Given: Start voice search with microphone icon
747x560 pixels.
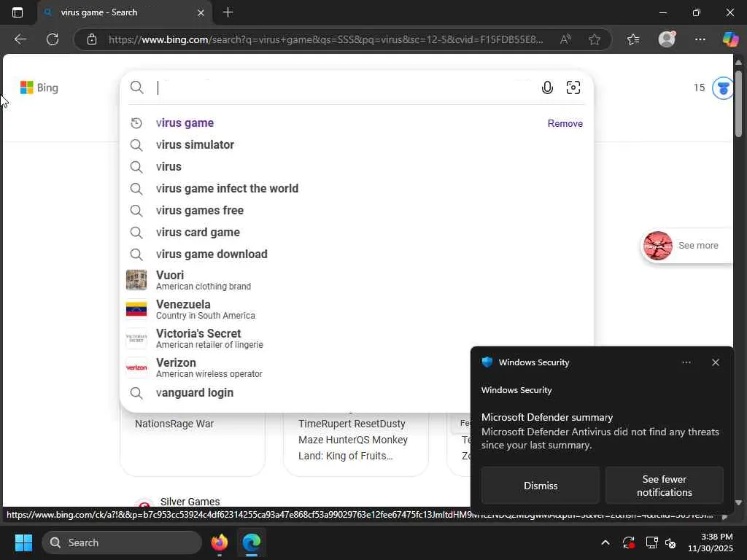Looking at the screenshot, I should point(547,87).
